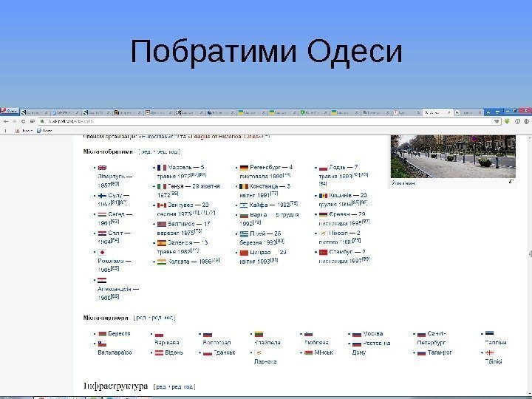Click the Chinese flag beside Ціндао
The height and width of the screenshot is (399, 532).
pyautogui.click(x=245, y=253)
